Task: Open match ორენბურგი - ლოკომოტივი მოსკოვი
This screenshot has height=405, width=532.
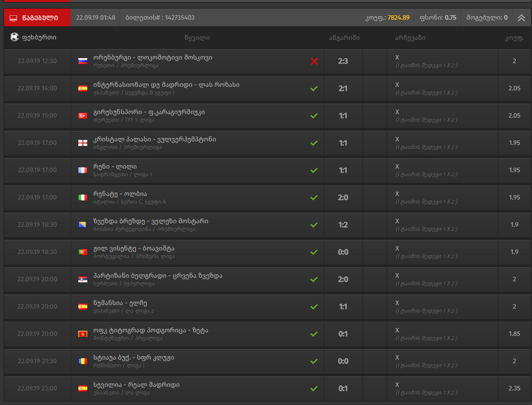Action: tap(153, 58)
